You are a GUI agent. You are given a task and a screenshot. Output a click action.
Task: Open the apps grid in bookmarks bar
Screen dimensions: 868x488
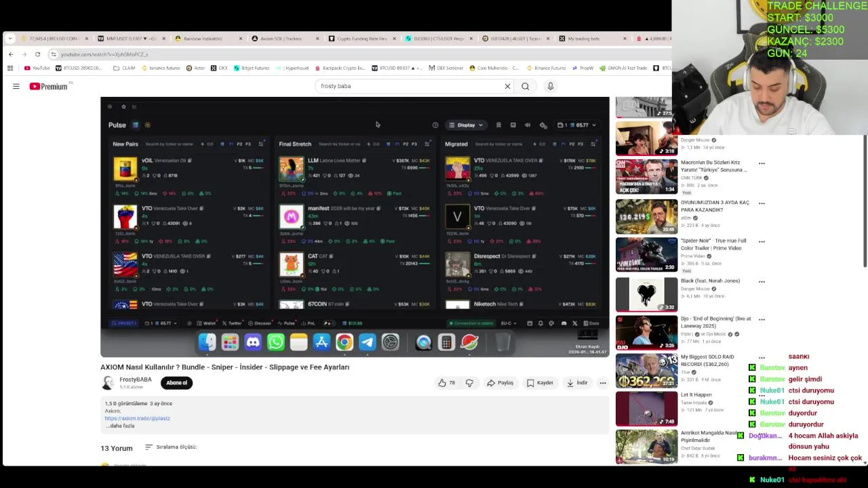click(x=10, y=68)
